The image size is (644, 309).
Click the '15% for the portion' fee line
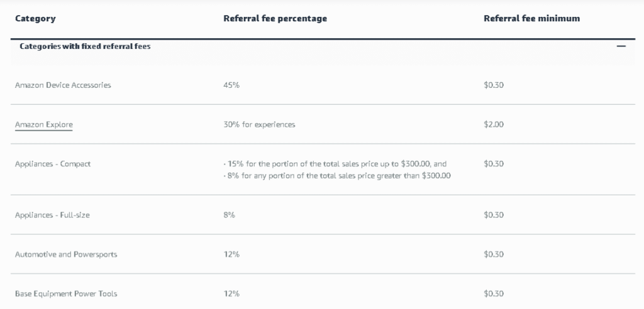(335, 164)
